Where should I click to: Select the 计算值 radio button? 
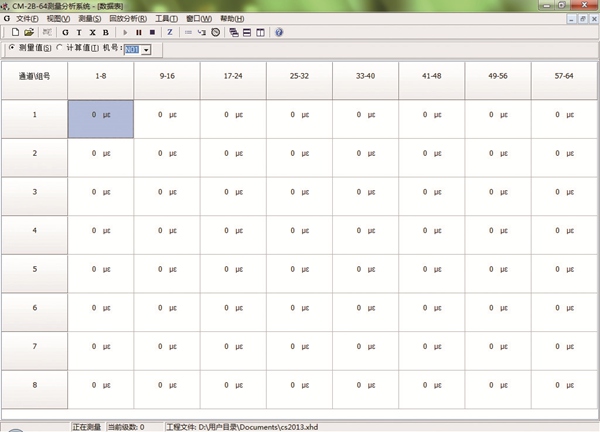[60, 49]
